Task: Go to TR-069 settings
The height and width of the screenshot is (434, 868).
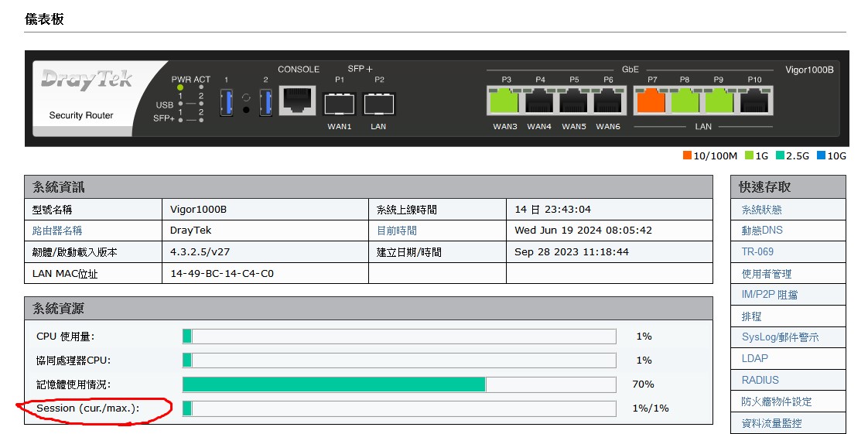Action: [x=757, y=251]
